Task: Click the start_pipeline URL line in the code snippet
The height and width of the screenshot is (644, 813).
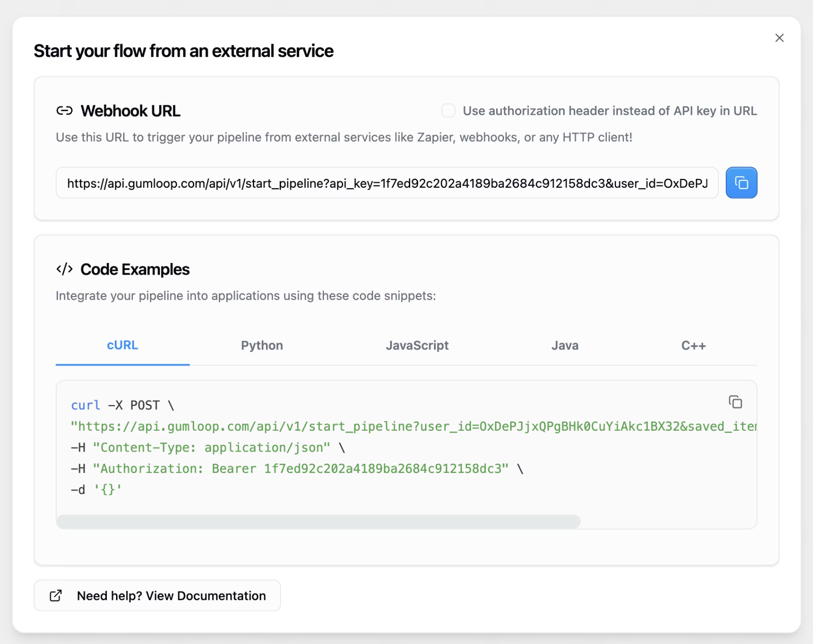Action: [x=413, y=427]
